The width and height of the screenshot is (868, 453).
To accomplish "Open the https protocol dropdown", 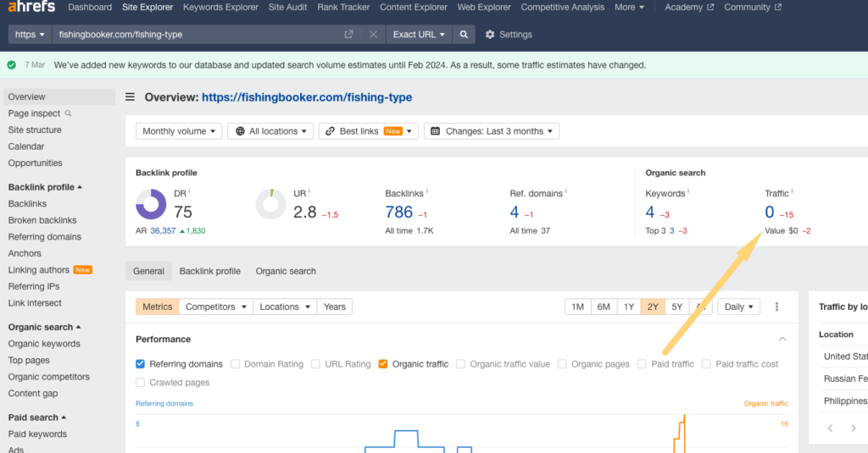I will pos(30,35).
